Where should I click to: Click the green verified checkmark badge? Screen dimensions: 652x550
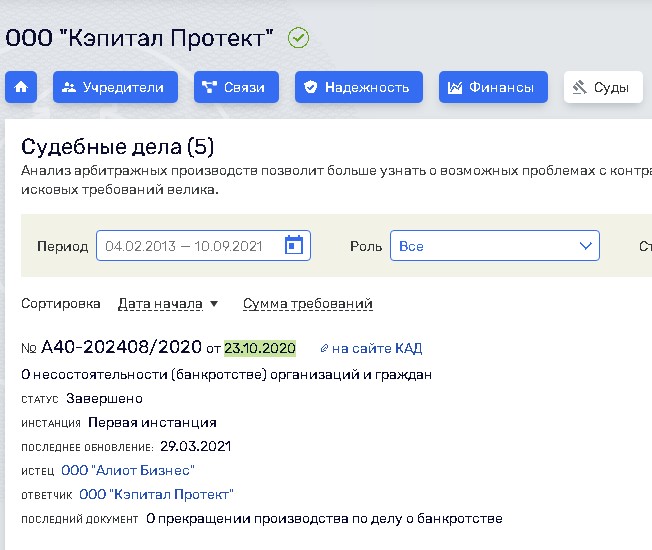click(298, 38)
